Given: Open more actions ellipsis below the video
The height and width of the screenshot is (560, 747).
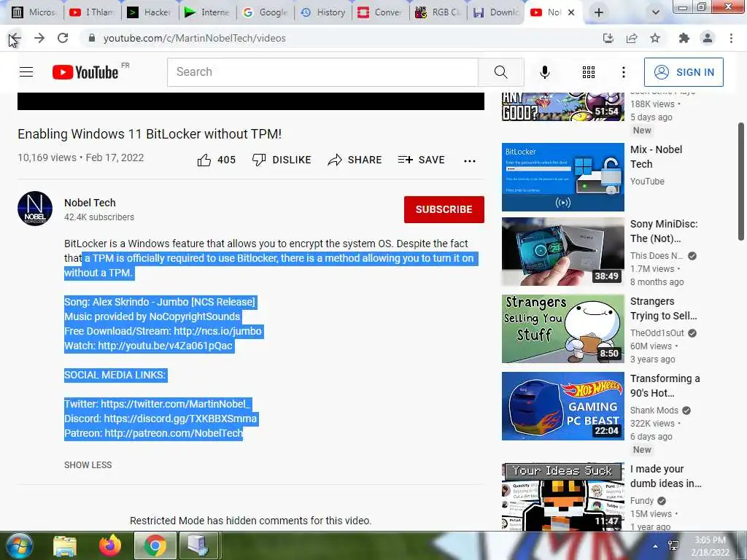Looking at the screenshot, I should click(x=470, y=161).
